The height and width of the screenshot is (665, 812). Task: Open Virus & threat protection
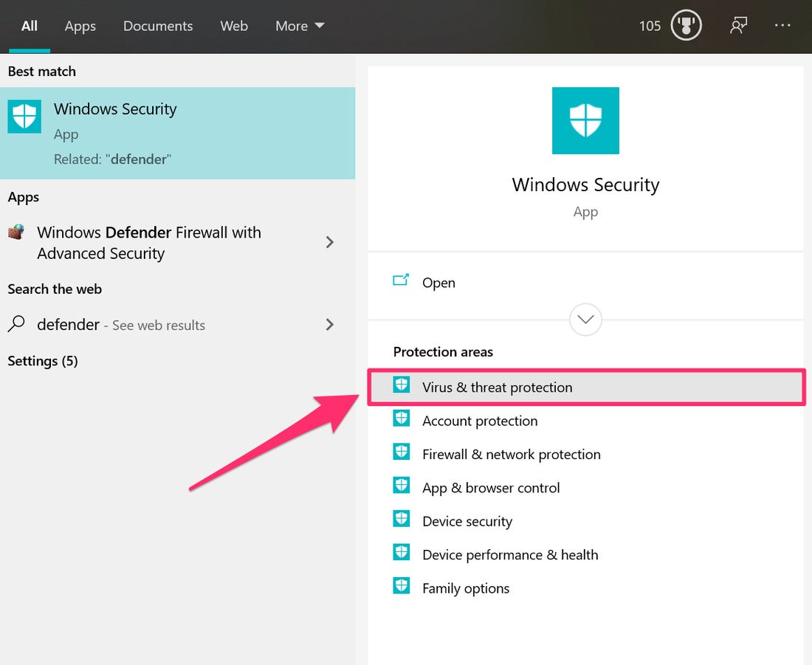587,387
